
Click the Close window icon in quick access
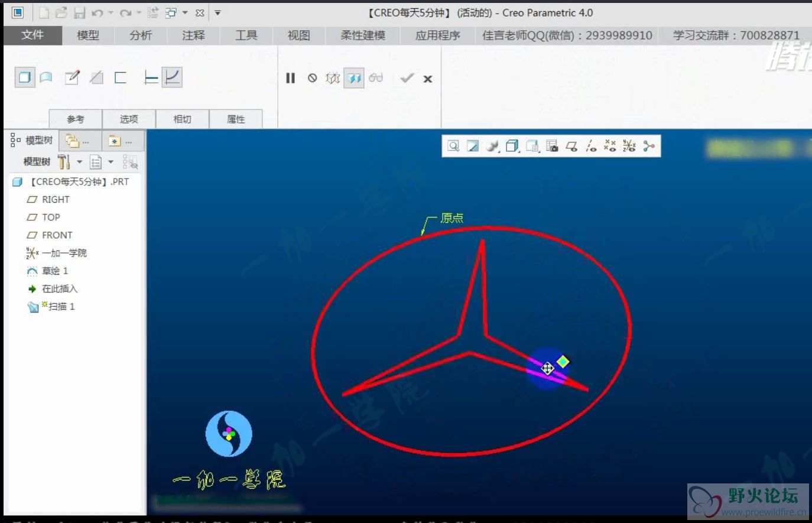(x=200, y=12)
